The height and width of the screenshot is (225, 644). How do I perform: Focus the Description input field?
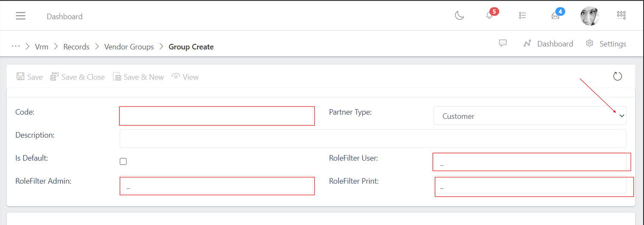[373, 138]
